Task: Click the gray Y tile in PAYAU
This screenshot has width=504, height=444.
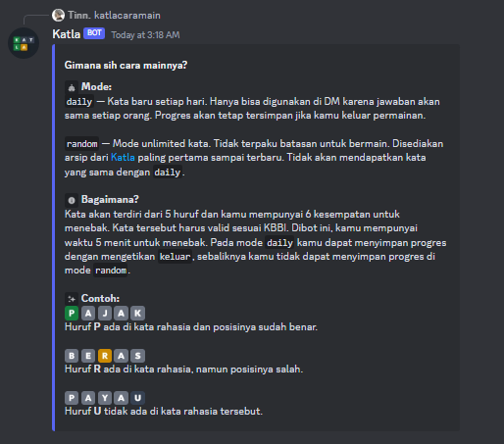Action: coord(105,398)
